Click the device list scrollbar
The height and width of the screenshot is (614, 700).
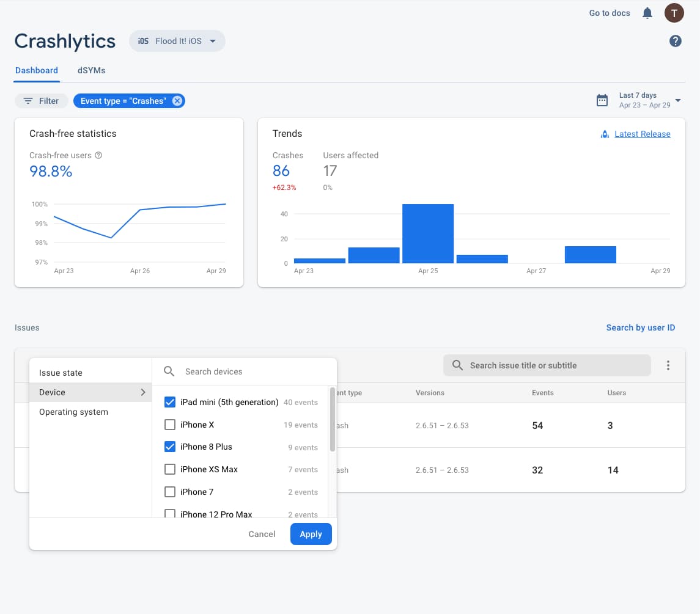tap(332, 420)
